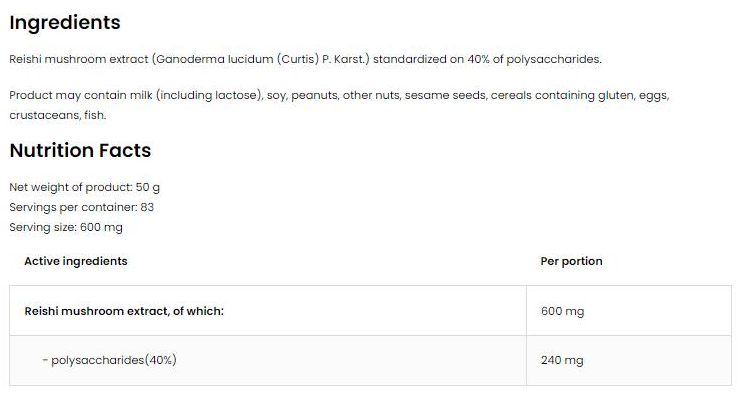Click the Ingredients heading

(x=65, y=23)
